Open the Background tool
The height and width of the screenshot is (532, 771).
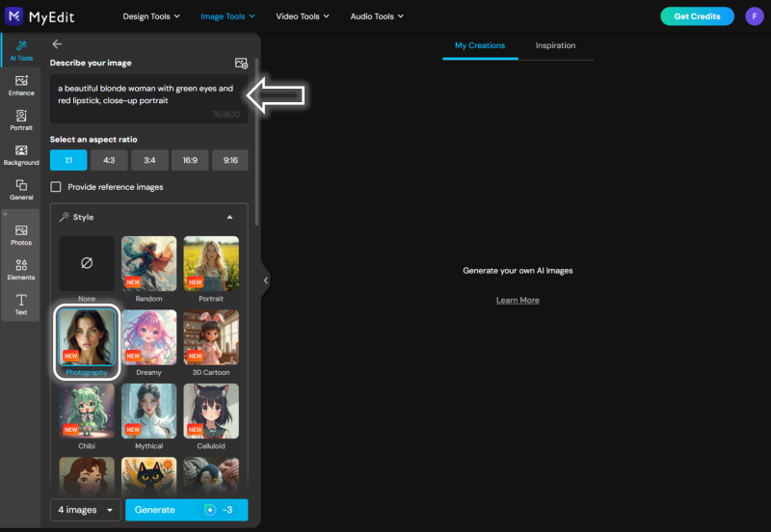tap(21, 155)
